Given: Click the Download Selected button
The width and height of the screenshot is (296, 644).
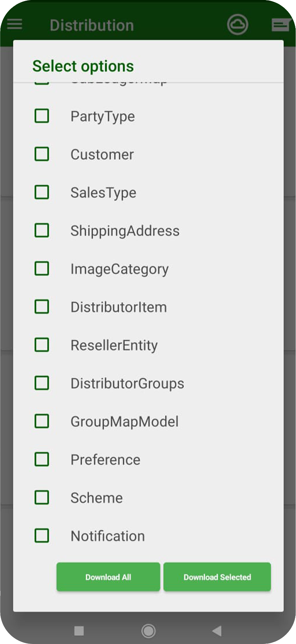Looking at the screenshot, I should pos(217,577).
